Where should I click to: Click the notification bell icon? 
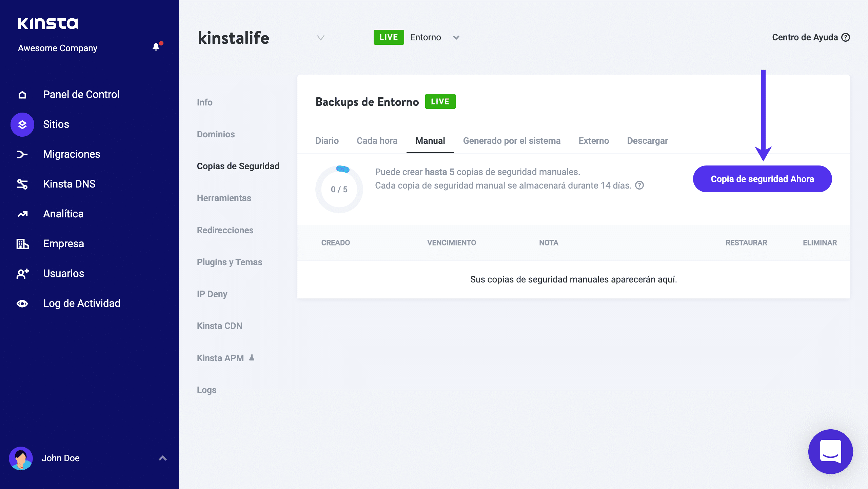pos(156,47)
